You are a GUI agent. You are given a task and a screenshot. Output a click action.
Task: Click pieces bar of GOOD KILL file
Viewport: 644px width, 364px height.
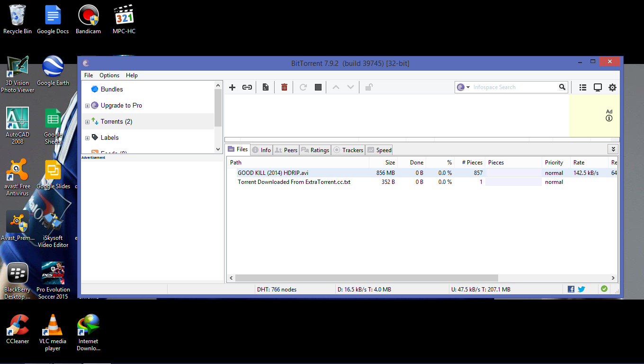[x=513, y=173]
